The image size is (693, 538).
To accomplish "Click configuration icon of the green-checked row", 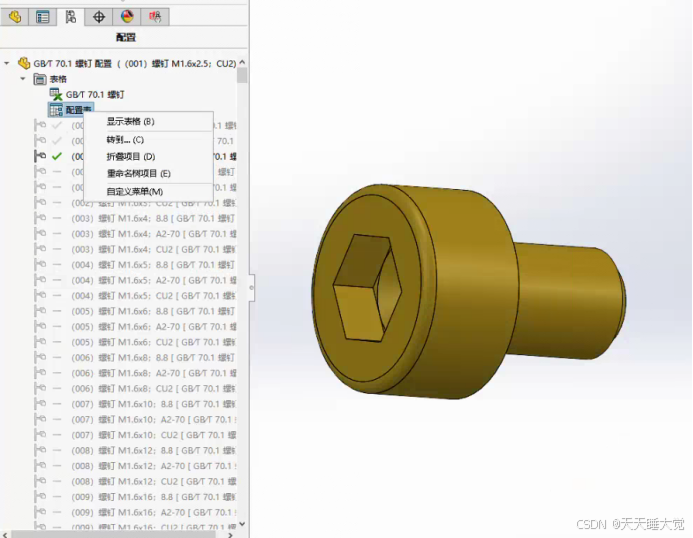I will (40, 156).
